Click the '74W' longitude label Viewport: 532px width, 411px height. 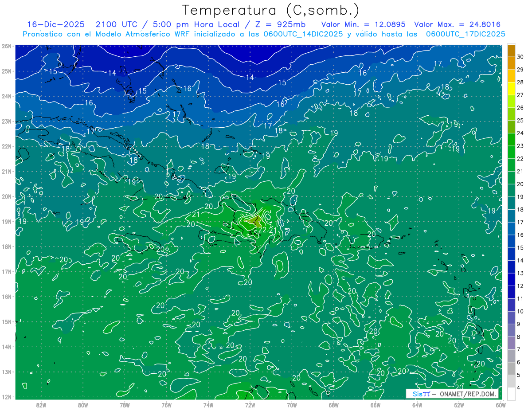pyautogui.click(x=208, y=405)
